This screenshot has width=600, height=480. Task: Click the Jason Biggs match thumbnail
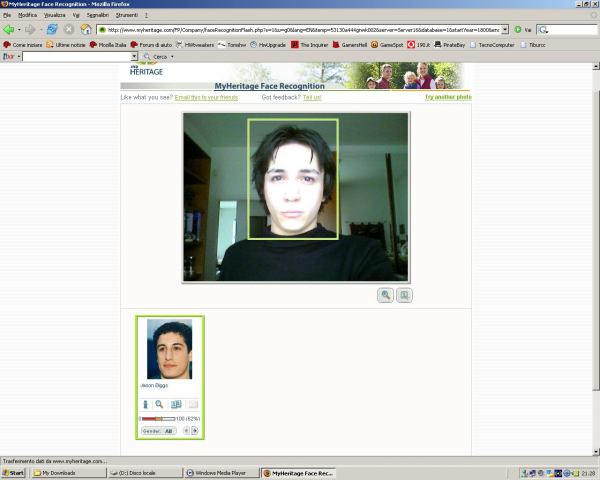point(170,349)
